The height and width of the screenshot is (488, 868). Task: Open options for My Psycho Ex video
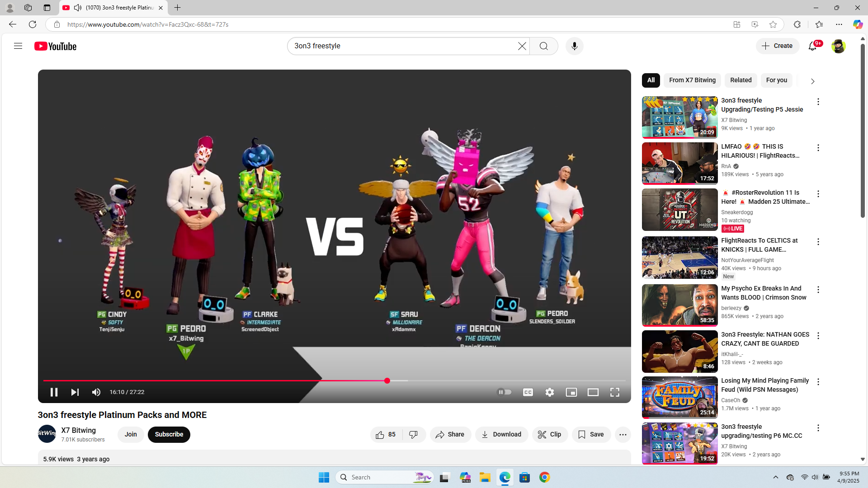click(x=818, y=290)
